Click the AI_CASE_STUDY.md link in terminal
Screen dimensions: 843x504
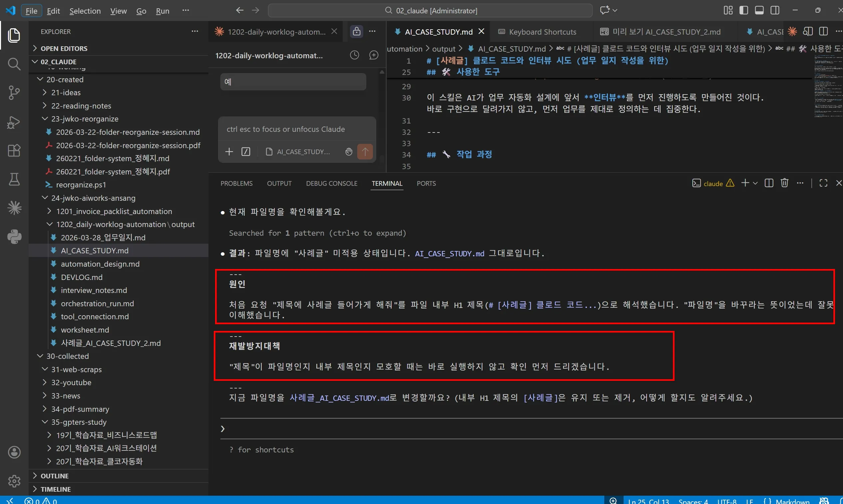click(449, 253)
